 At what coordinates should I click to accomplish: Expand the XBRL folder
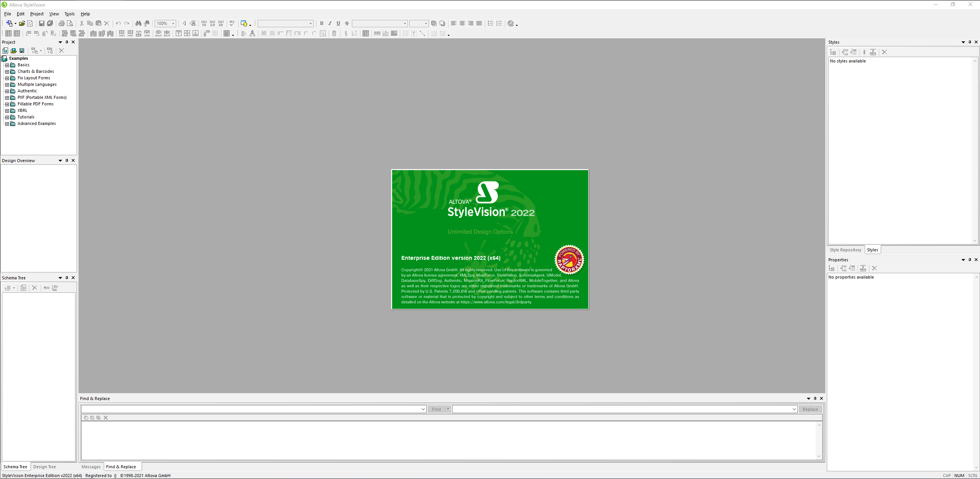[7, 111]
